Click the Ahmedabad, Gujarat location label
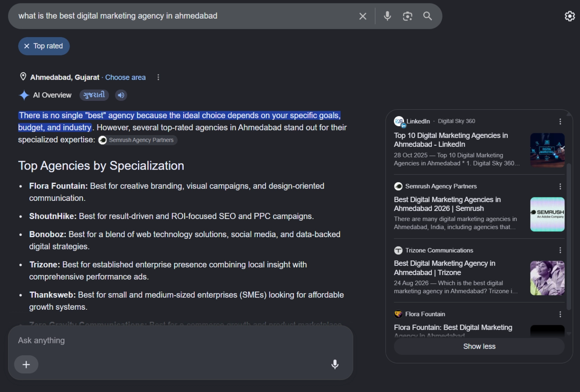Image resolution: width=580 pixels, height=392 pixels. [65, 77]
